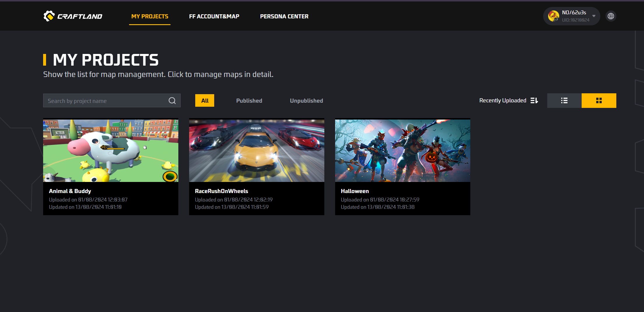Enable the Published filter
Image resolution: width=644 pixels, height=312 pixels.
coord(249,100)
